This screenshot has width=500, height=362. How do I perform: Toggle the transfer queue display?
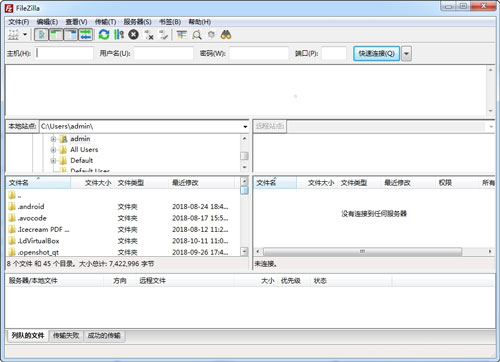[x=86, y=35]
